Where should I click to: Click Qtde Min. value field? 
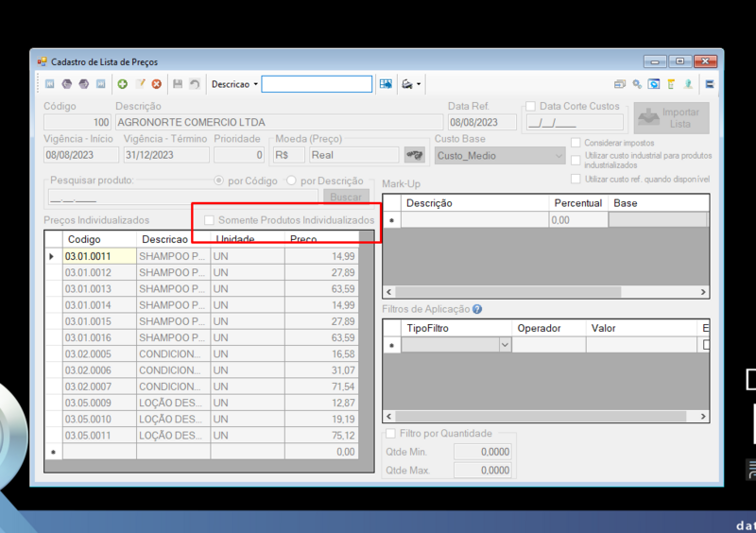[x=483, y=452]
